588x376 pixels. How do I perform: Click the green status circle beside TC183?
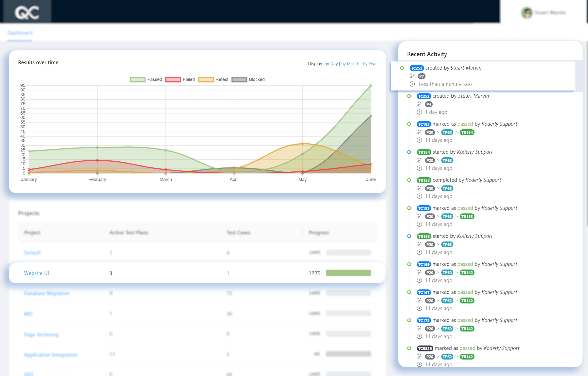[409, 124]
